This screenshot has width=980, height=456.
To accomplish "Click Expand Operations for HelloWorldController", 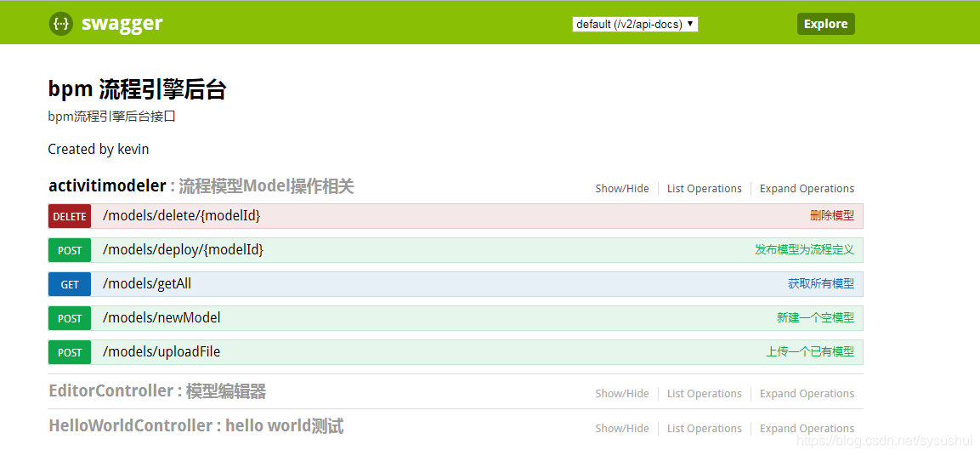I will point(807,429).
